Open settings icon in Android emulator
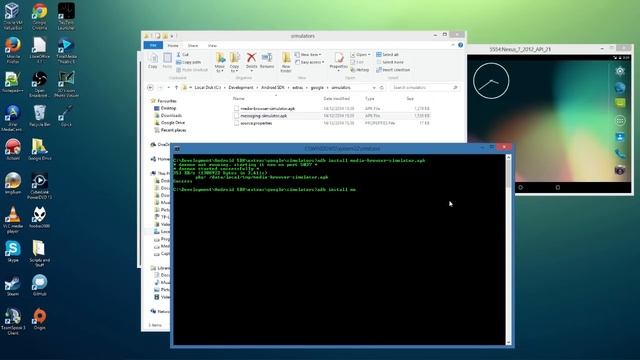 tap(620, 71)
